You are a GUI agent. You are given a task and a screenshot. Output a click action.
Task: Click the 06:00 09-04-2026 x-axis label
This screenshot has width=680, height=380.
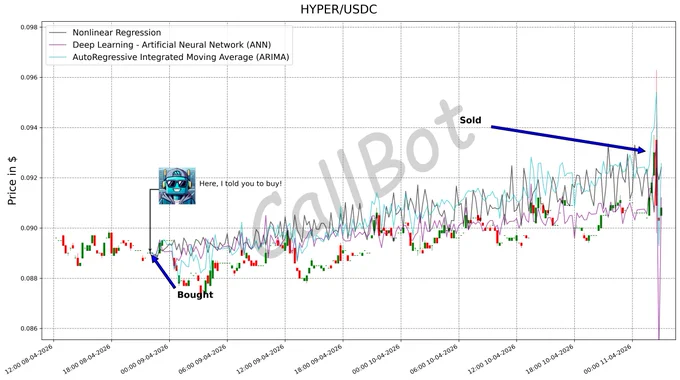[203, 360]
